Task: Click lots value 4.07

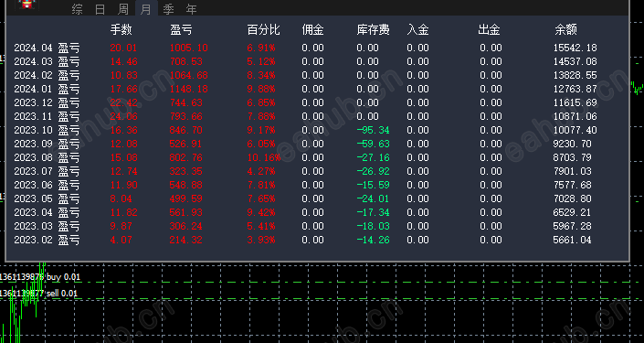Action: tap(121, 240)
